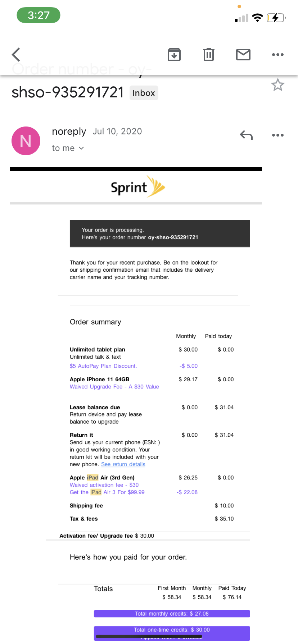Tap Waived activation fee - $30 text
Viewport: 298px width, 644px height.
click(x=104, y=485)
